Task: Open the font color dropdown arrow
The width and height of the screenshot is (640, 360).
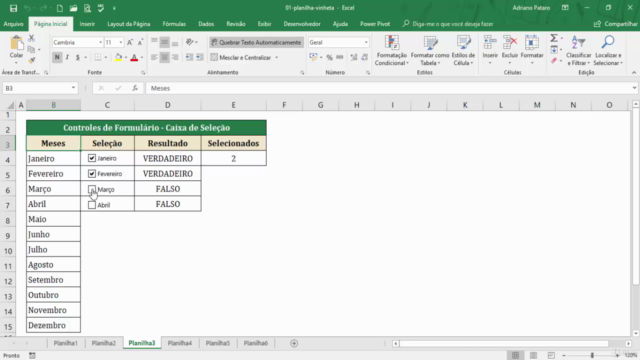Action: click(142, 58)
